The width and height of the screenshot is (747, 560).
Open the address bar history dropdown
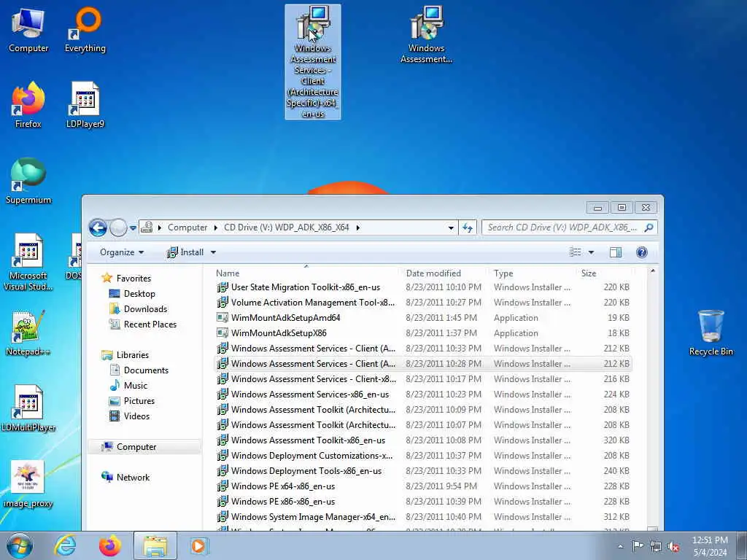(x=451, y=227)
